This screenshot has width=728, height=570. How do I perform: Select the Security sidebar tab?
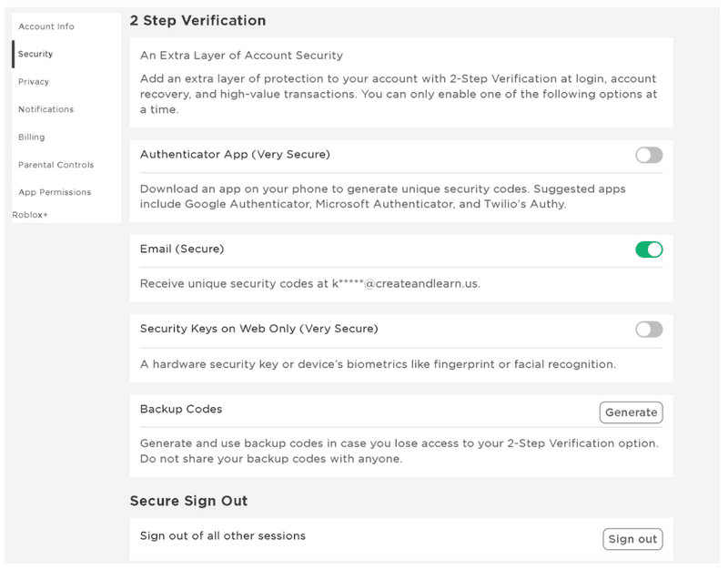pos(35,54)
